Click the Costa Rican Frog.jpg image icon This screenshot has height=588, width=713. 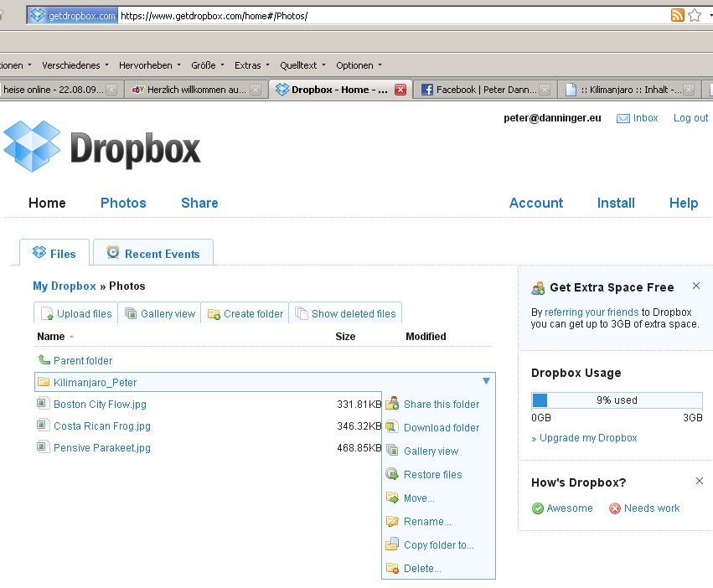[44, 426]
